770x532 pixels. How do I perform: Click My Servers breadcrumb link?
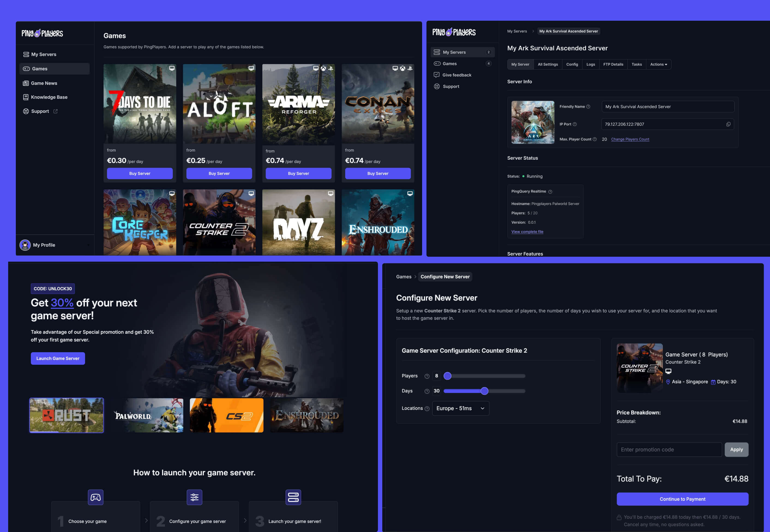tap(517, 31)
